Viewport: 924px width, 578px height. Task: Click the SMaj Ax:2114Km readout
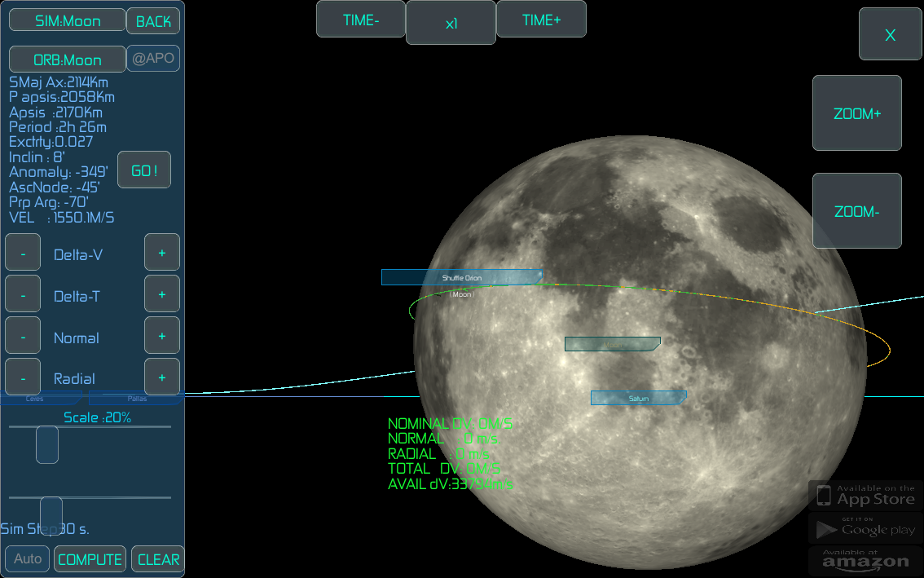click(x=59, y=82)
